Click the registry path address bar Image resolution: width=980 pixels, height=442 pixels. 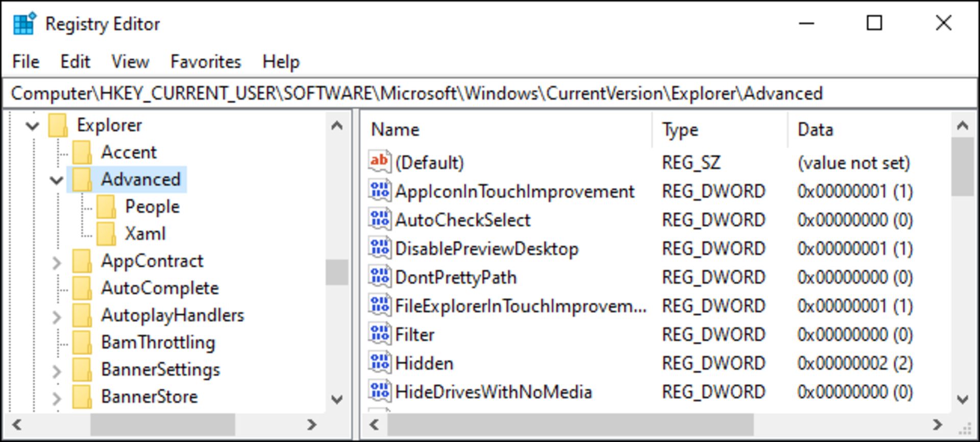pyautogui.click(x=490, y=94)
